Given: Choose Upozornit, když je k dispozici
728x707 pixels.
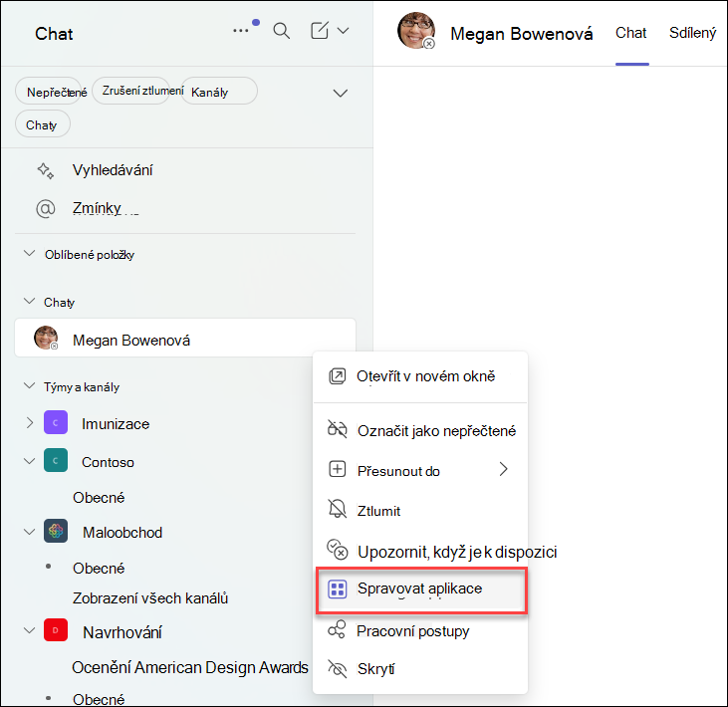Looking at the screenshot, I should click(x=420, y=551).
